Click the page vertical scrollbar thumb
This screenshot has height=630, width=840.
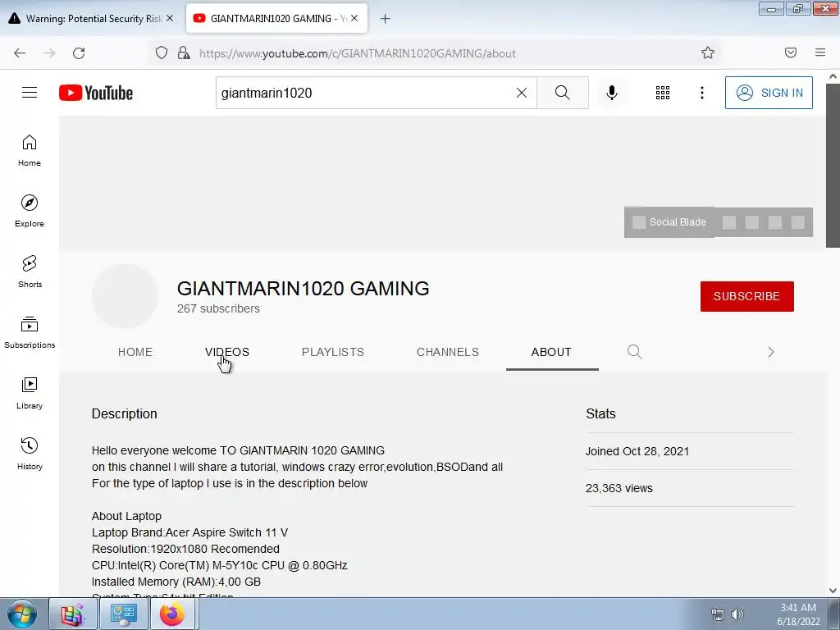click(833, 166)
